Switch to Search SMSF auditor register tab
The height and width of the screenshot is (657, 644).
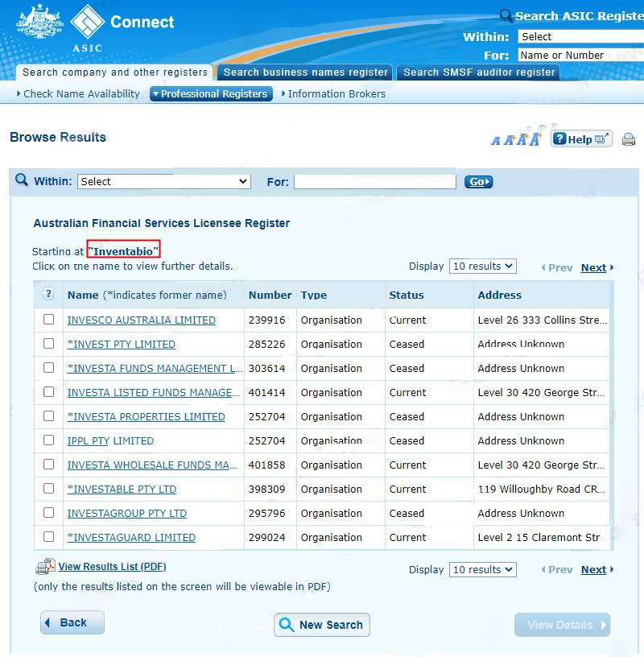point(479,72)
